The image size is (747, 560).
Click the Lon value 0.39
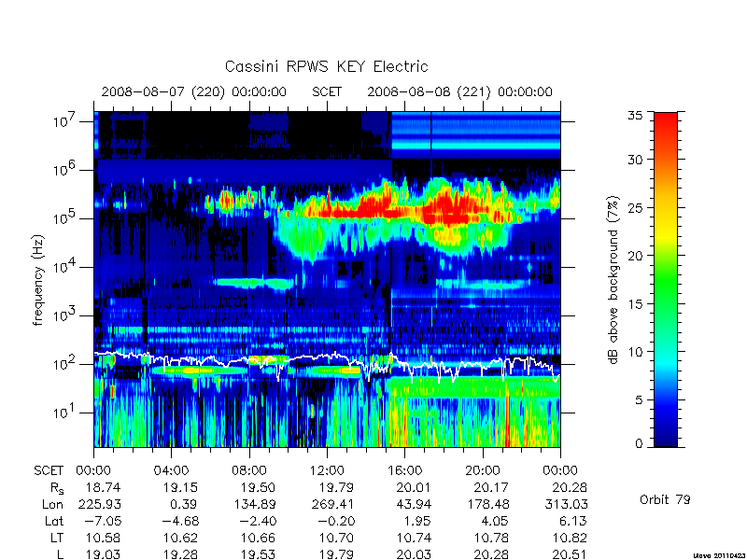click(x=184, y=504)
